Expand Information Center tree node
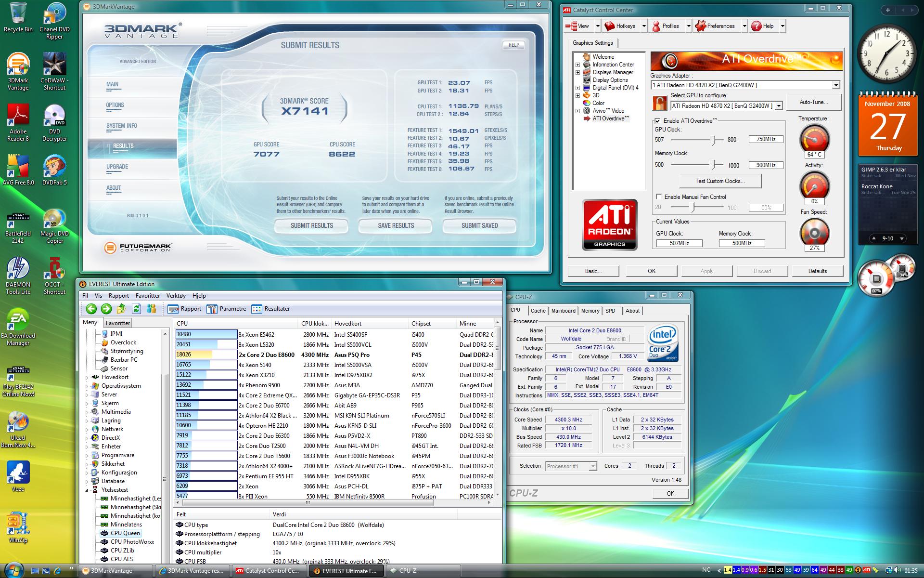Viewport: 924px width, 578px height. click(577, 65)
